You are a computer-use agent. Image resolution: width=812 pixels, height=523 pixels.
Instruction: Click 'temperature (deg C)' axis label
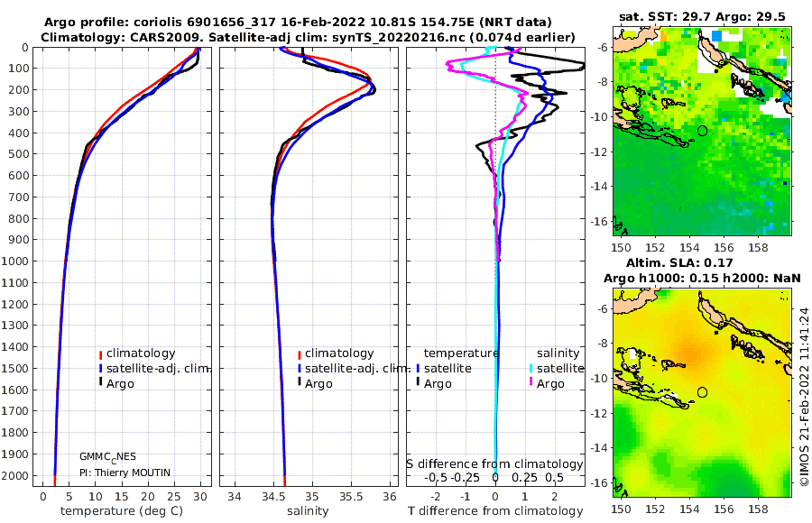[122, 511]
